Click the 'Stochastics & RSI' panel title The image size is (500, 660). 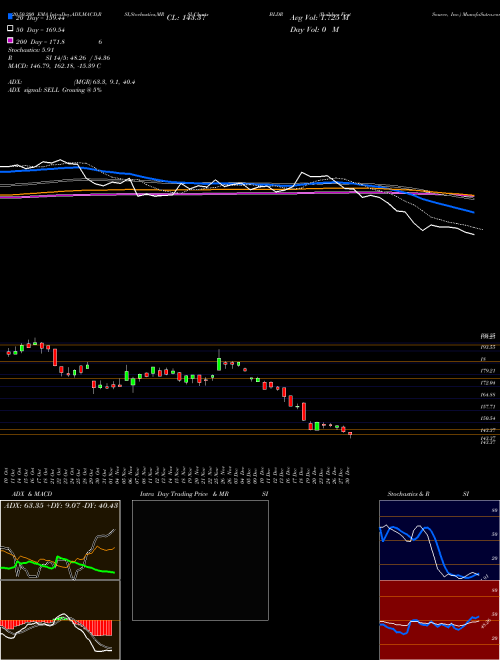pos(428,494)
